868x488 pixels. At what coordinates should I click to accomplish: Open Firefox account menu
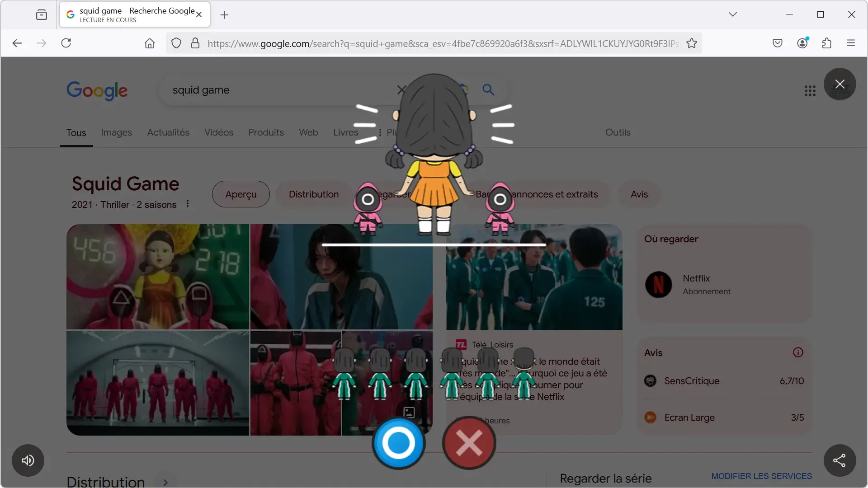point(802,43)
